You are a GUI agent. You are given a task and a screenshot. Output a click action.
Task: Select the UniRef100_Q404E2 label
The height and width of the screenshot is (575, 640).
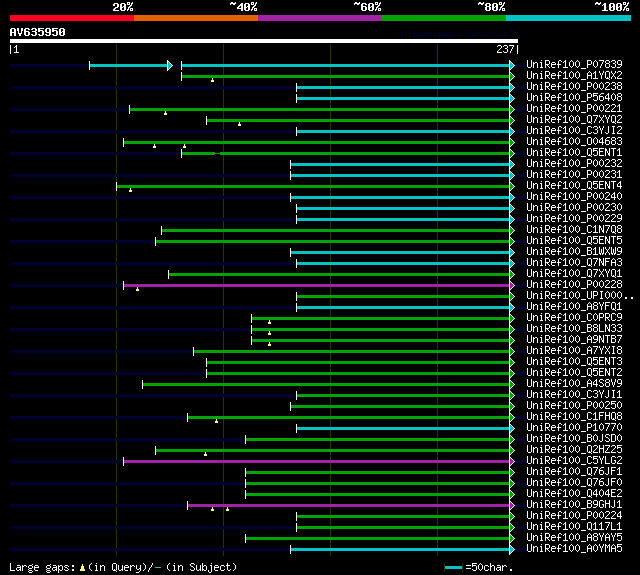pyautogui.click(x=574, y=494)
